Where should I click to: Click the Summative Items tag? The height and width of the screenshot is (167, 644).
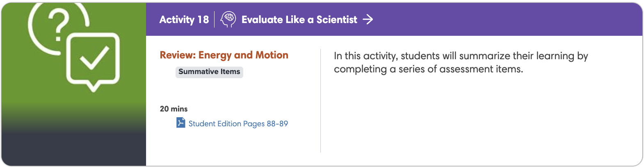(x=209, y=72)
